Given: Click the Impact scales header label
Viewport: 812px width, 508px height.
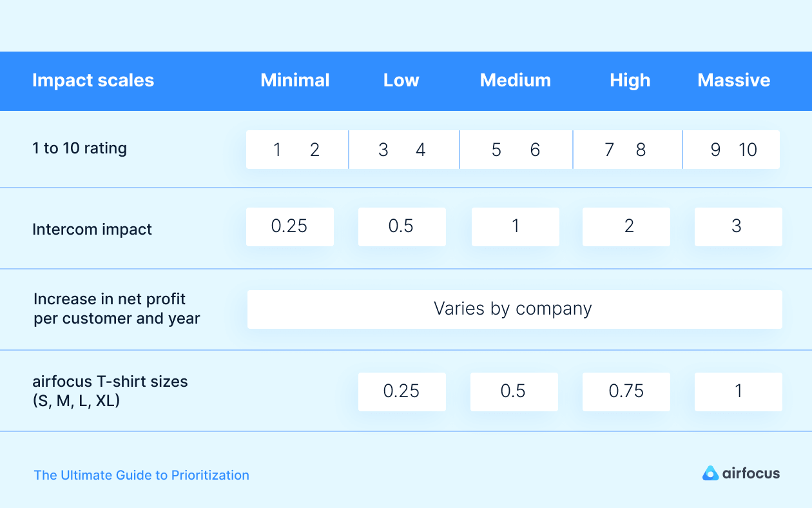Looking at the screenshot, I should click(93, 81).
